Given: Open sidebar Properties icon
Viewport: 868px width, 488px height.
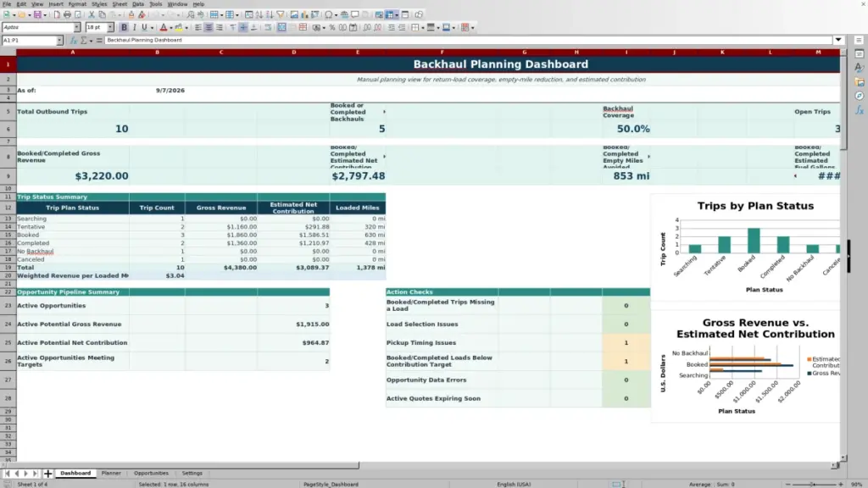Looking at the screenshot, I should coord(860,53).
